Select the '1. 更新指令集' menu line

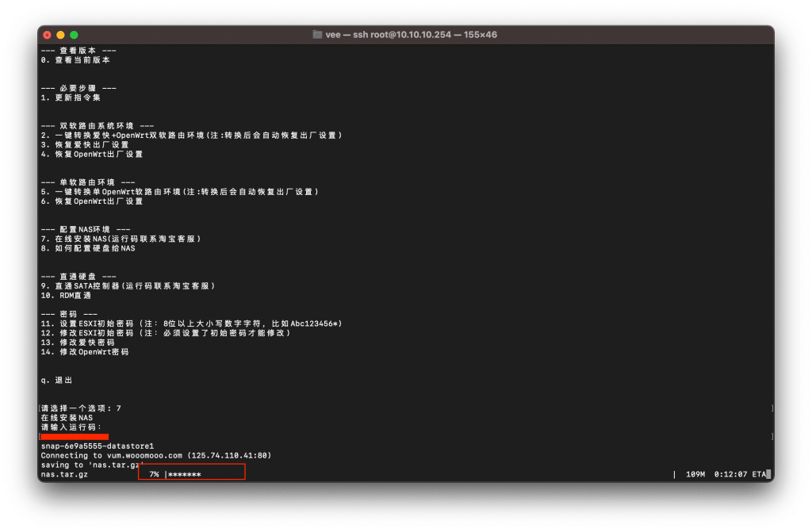(x=71, y=98)
